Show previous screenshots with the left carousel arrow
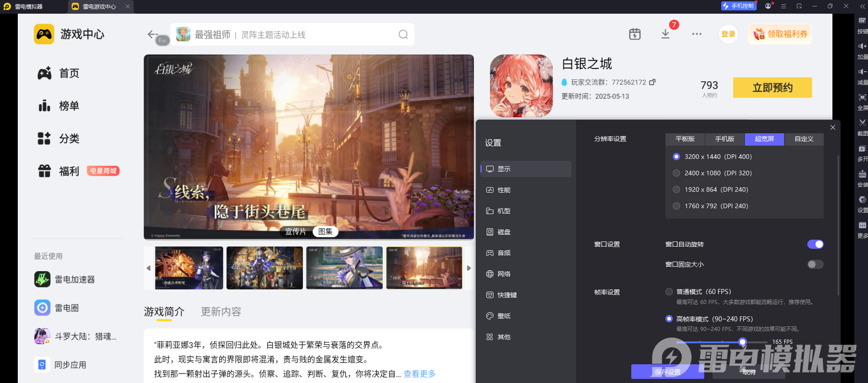The width and height of the screenshot is (868, 383). (x=148, y=268)
